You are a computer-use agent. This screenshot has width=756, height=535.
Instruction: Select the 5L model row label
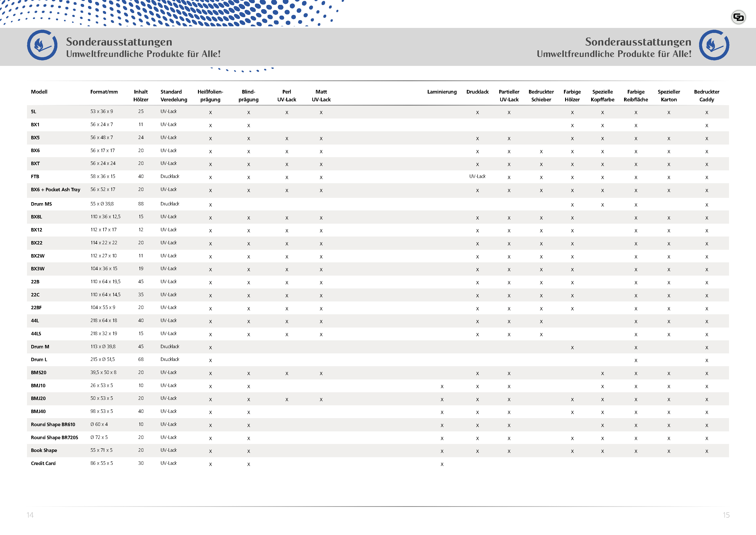(x=34, y=112)
